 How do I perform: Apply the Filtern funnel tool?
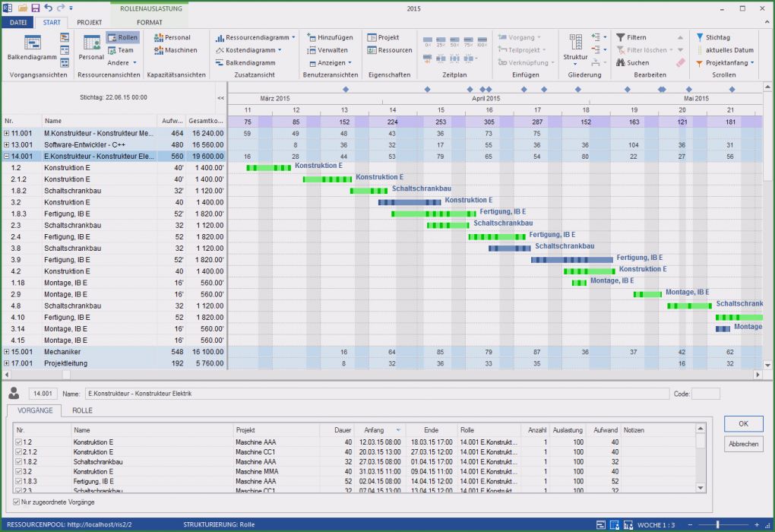tap(631, 37)
